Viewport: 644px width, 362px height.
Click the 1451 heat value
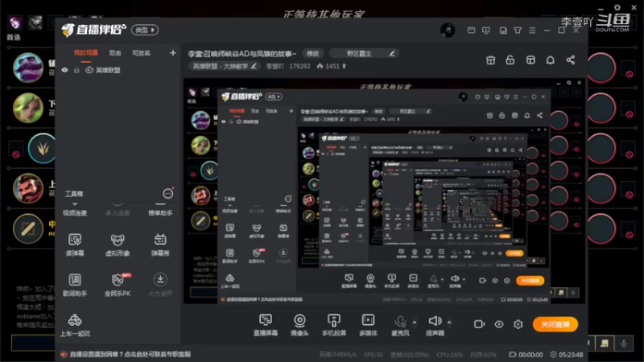click(x=332, y=66)
